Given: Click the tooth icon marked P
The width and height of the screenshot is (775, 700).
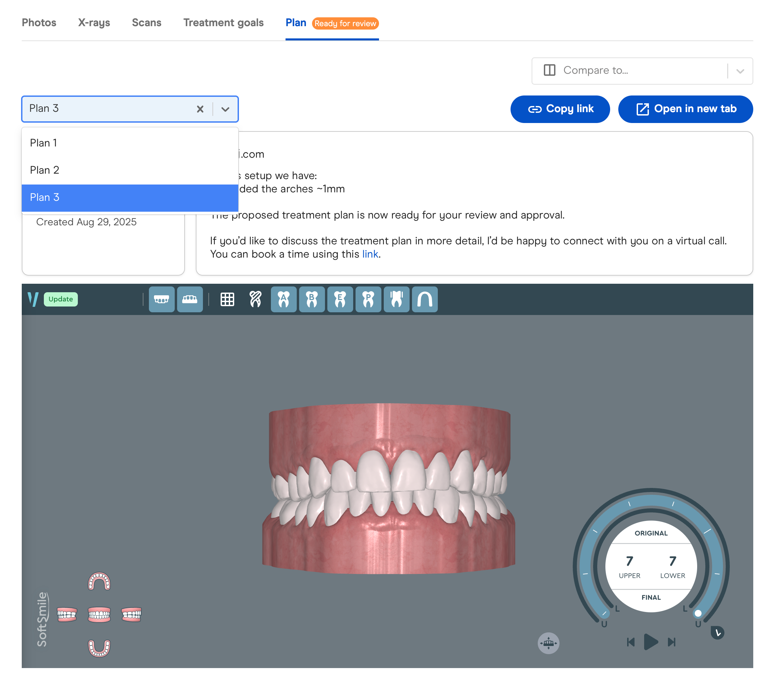Looking at the screenshot, I should point(368,299).
